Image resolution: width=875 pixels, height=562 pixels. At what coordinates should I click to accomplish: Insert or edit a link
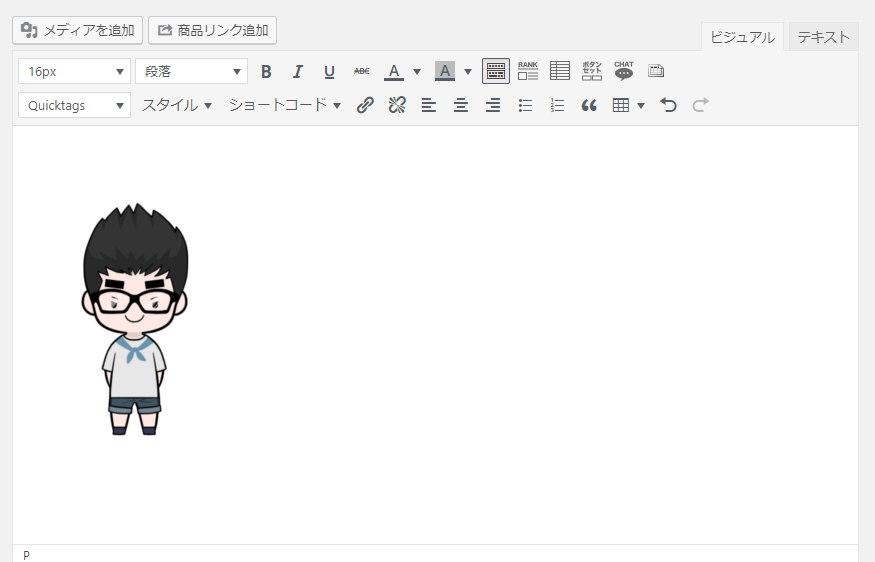365,105
